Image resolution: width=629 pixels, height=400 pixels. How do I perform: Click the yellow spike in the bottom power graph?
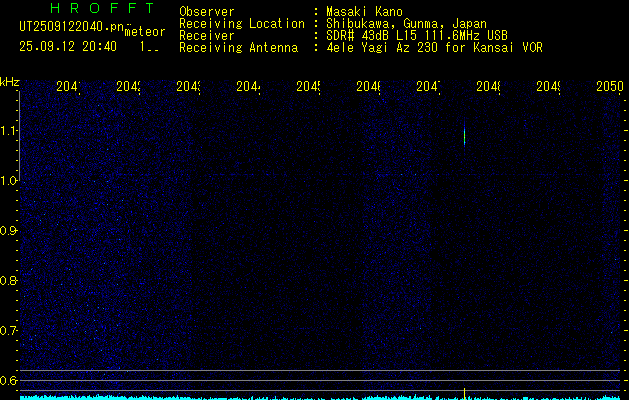465,394
